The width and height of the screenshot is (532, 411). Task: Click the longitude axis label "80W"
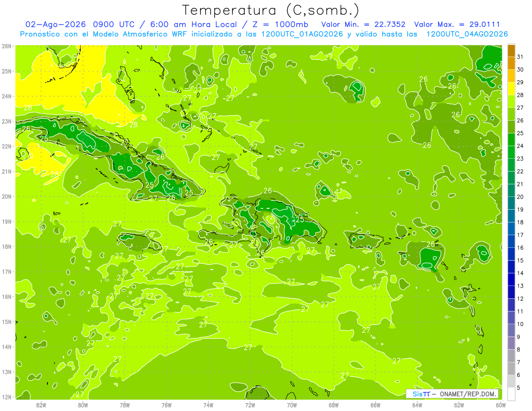tap(83, 405)
